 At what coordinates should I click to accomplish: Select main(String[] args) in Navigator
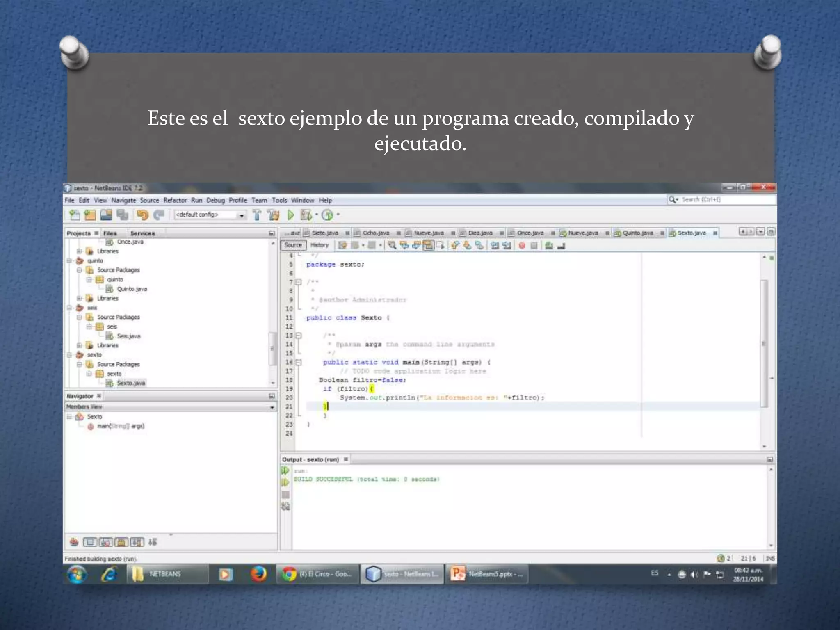(121, 426)
